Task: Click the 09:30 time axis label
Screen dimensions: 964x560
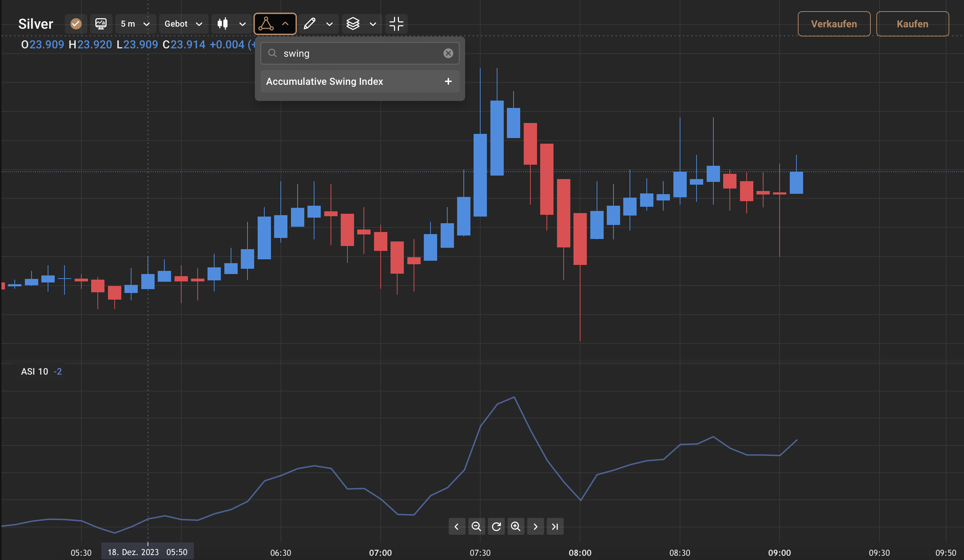Action: [879, 553]
